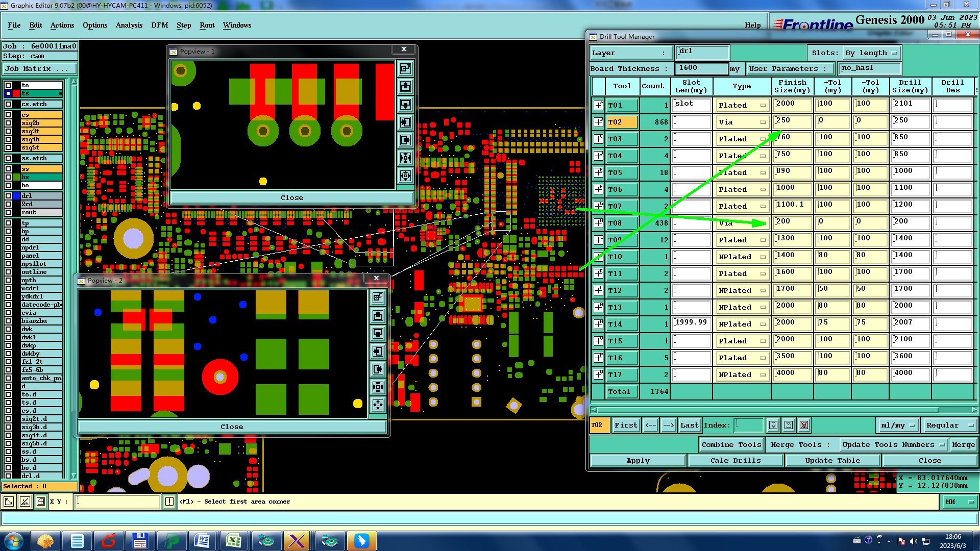Viewport: 980px width, 551px height.
Task: Open Word from the Windows taskbar
Action: 202,541
